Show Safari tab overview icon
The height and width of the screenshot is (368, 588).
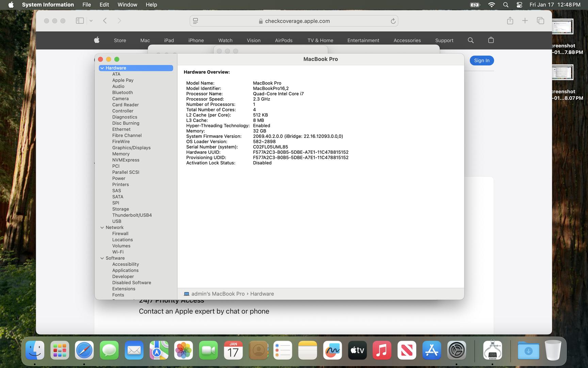click(540, 21)
